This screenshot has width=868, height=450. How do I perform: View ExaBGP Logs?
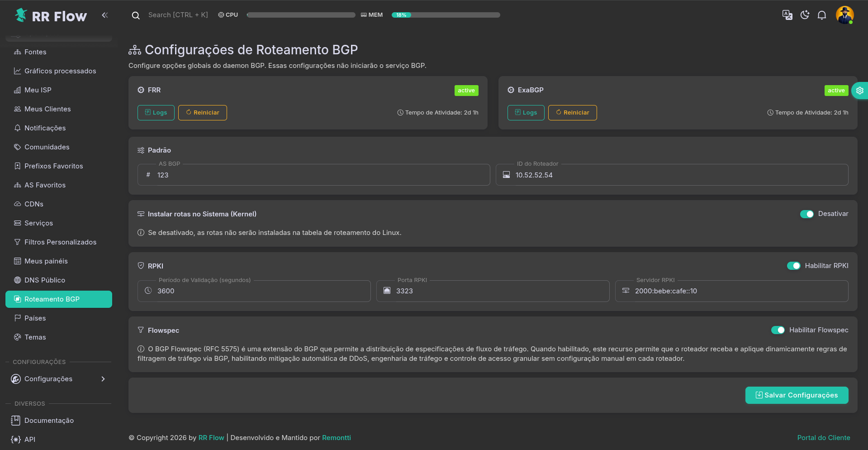coord(526,113)
